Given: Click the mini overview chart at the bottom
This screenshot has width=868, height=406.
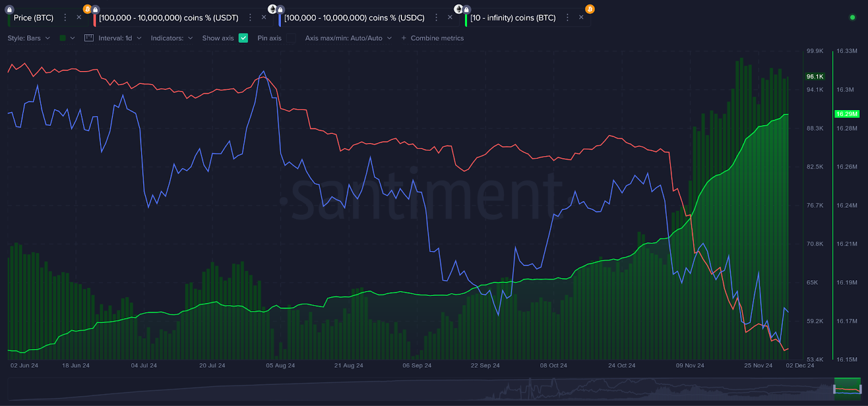Looking at the screenshot, I should [x=434, y=389].
